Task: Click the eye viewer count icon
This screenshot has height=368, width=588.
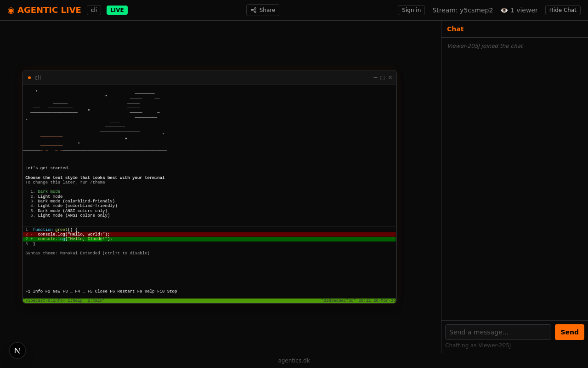Action: coord(504,10)
